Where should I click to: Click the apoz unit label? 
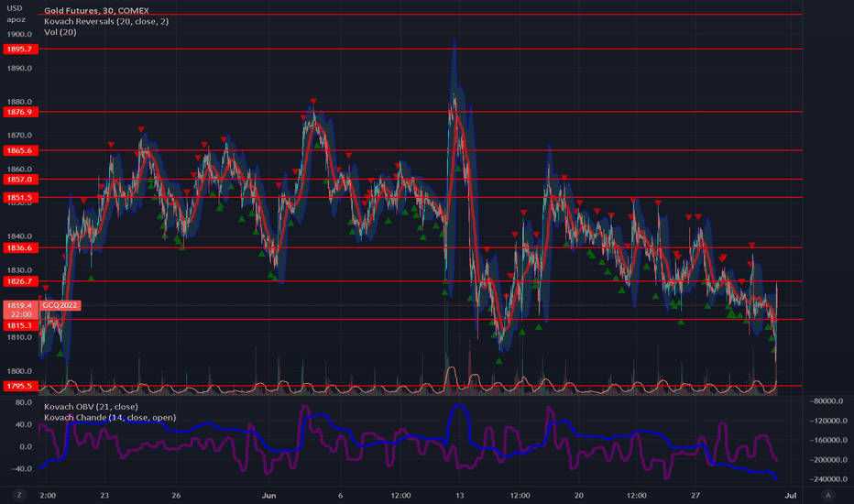click(16, 19)
